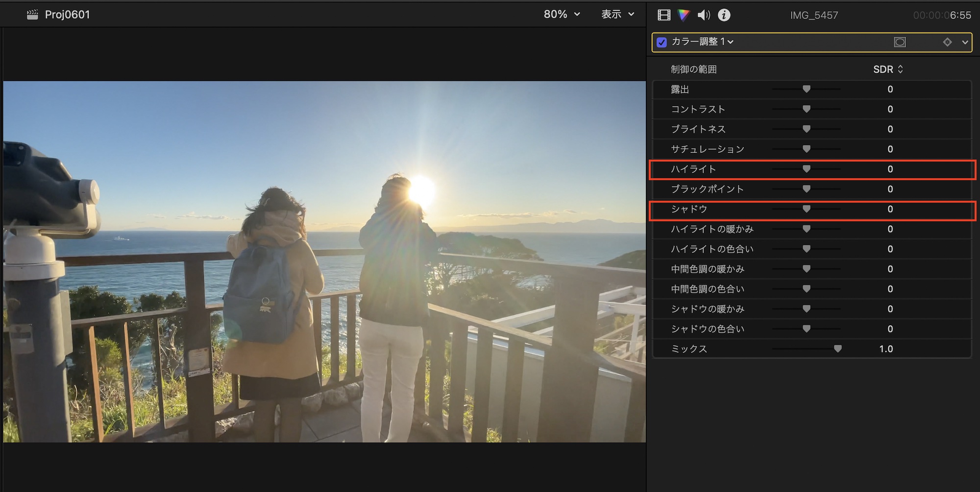Image resolution: width=980 pixels, height=492 pixels.
Task: Click the shape mask icon for カラー調整 1
Action: click(900, 42)
